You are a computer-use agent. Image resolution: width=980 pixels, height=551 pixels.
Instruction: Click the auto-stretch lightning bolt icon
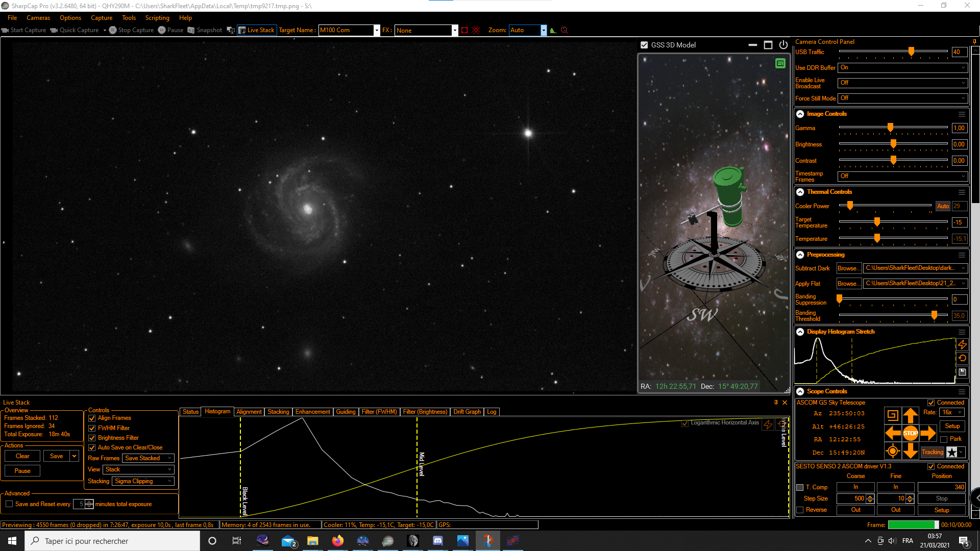point(962,345)
